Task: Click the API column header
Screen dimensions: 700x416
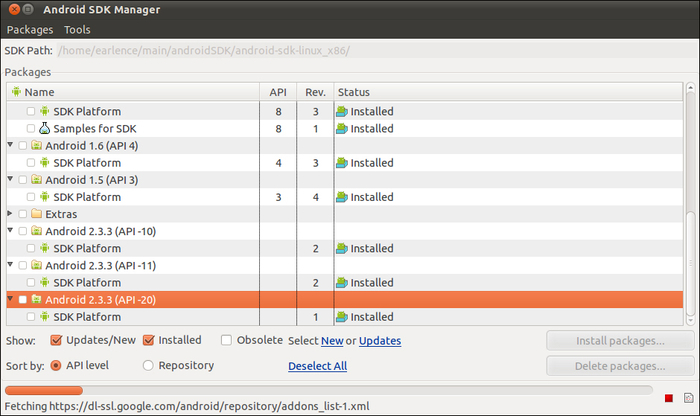Action: click(278, 92)
